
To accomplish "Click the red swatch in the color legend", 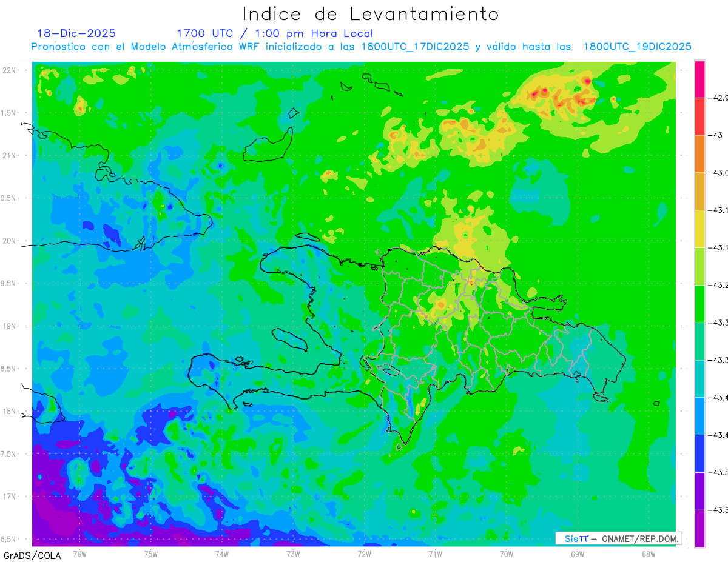I will pos(699,116).
